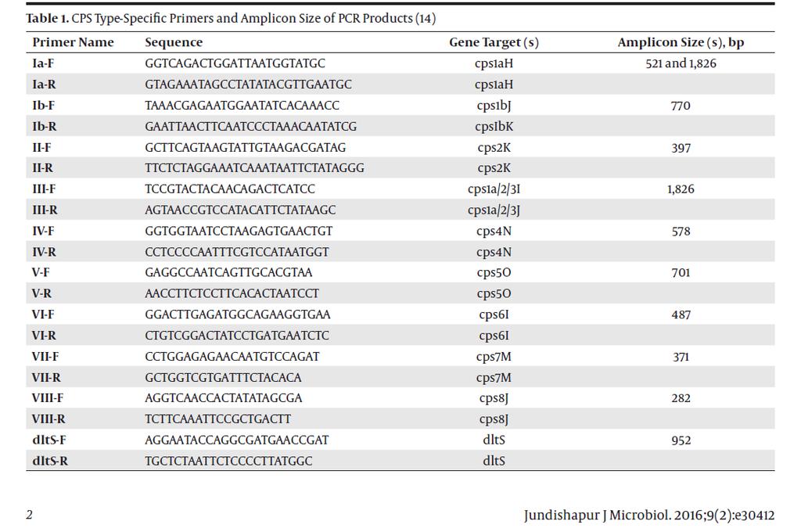This screenshot has height=532, width=801.
Task: Select the 'Gene Target (s)' column header
Action: pyautogui.click(x=494, y=42)
